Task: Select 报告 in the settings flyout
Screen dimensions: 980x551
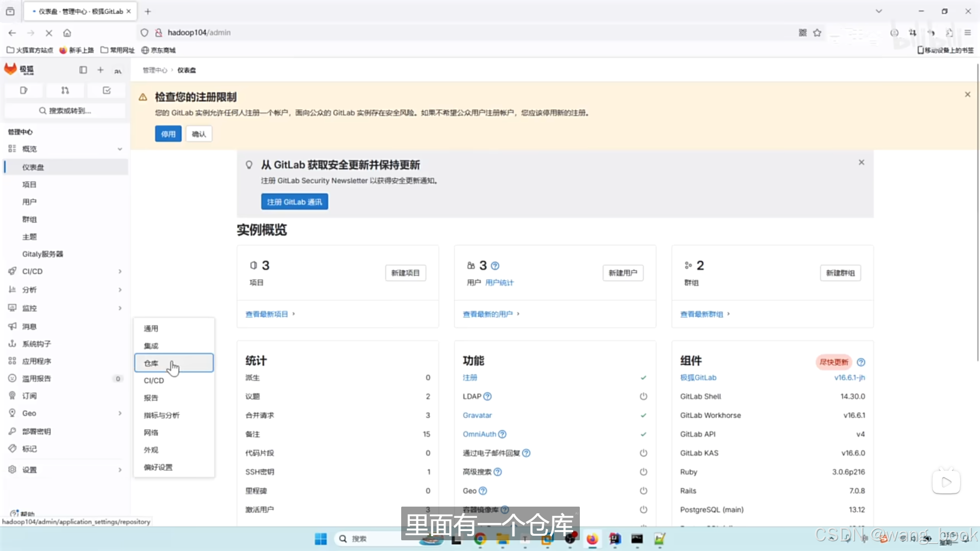Action: click(174, 398)
